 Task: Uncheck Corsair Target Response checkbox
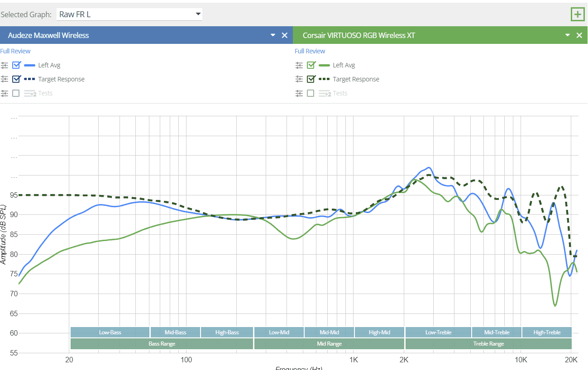311,79
